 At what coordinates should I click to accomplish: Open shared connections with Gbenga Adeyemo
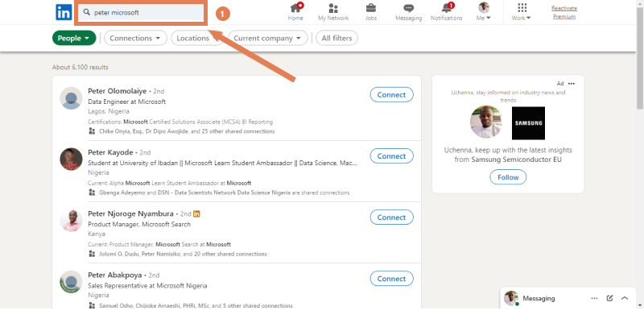tap(225, 193)
